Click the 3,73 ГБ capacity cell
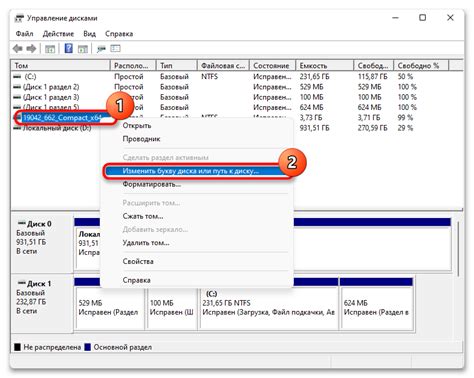 point(310,118)
